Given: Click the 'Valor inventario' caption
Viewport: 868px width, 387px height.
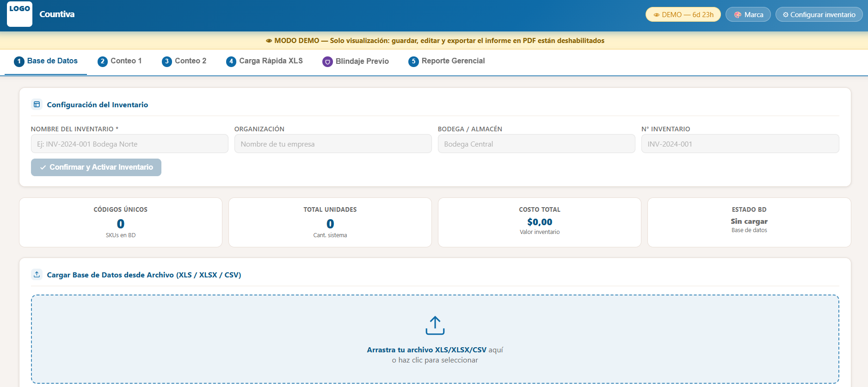Looking at the screenshot, I should pyautogui.click(x=540, y=232).
